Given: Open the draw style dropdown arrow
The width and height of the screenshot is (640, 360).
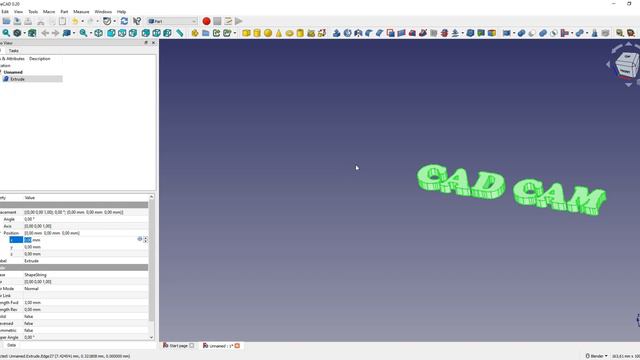Looking at the screenshot, I should (x=24, y=33).
